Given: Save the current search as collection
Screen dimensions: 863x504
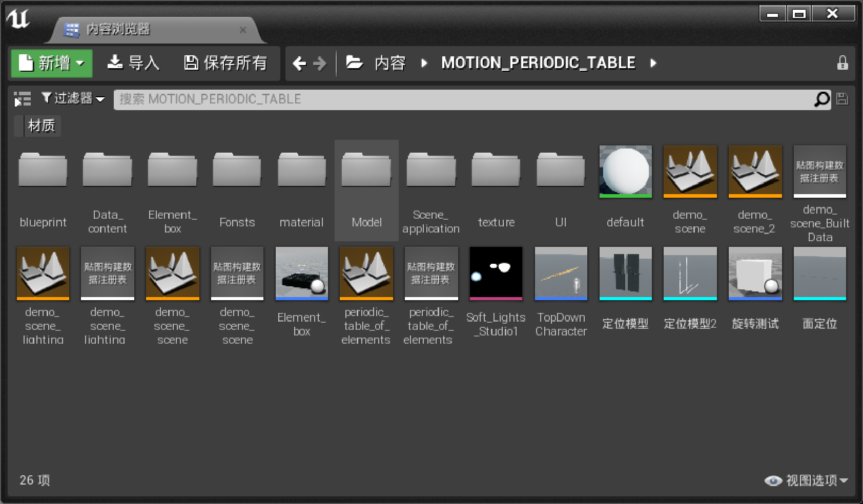Looking at the screenshot, I should (x=842, y=99).
